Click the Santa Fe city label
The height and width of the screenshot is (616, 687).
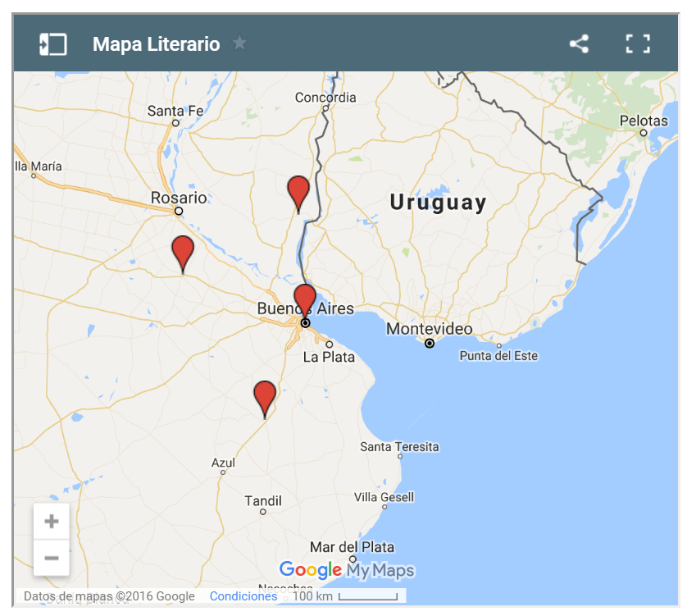click(x=175, y=111)
